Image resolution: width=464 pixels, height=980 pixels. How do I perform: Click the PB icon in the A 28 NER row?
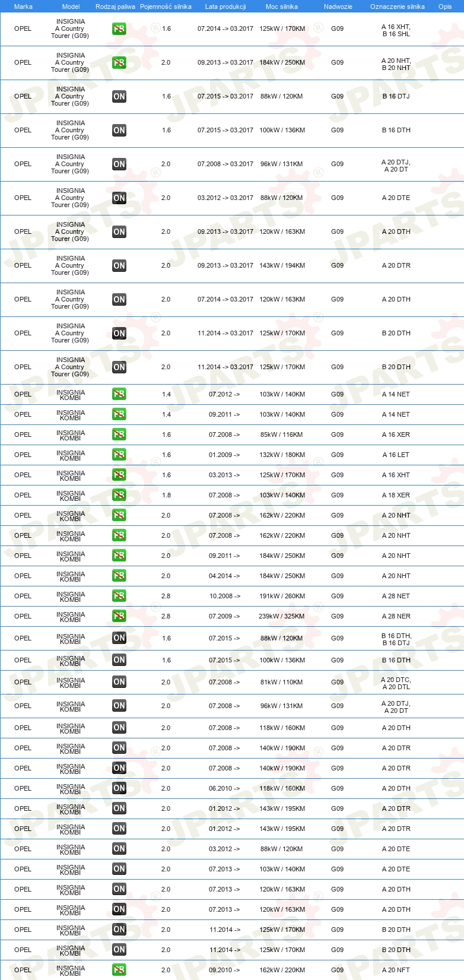coord(119,616)
